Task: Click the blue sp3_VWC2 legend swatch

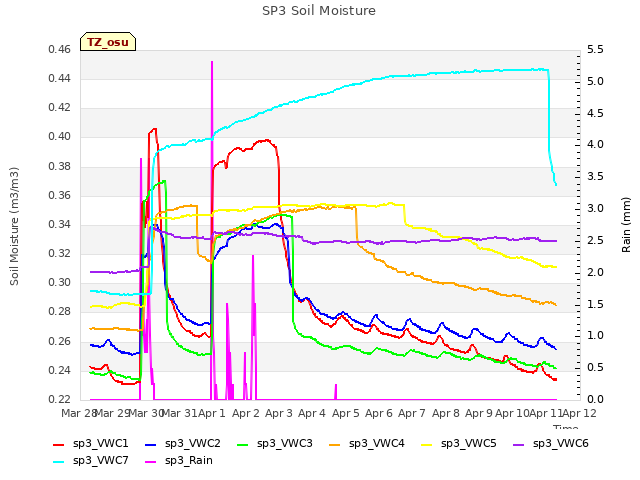Action: [x=151, y=444]
